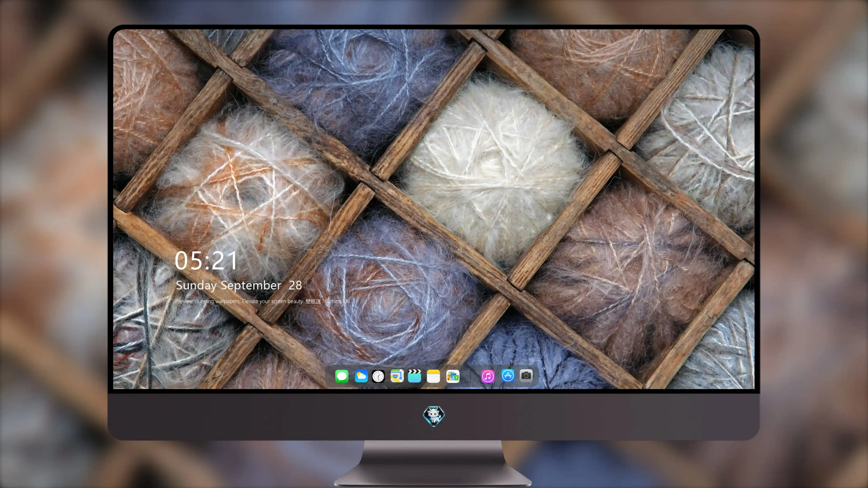
Task: Open the Videos clapperboard app in the dock
Action: (415, 376)
